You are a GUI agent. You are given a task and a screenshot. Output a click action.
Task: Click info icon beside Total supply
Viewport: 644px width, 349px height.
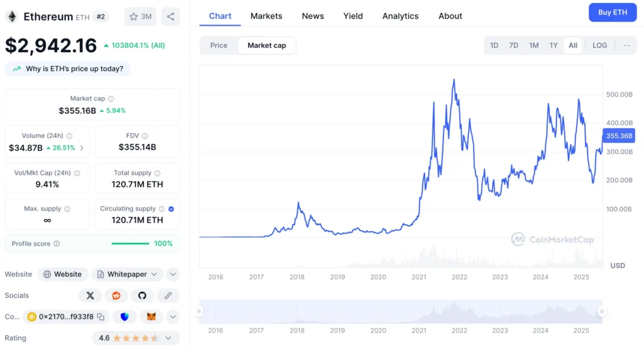click(157, 174)
